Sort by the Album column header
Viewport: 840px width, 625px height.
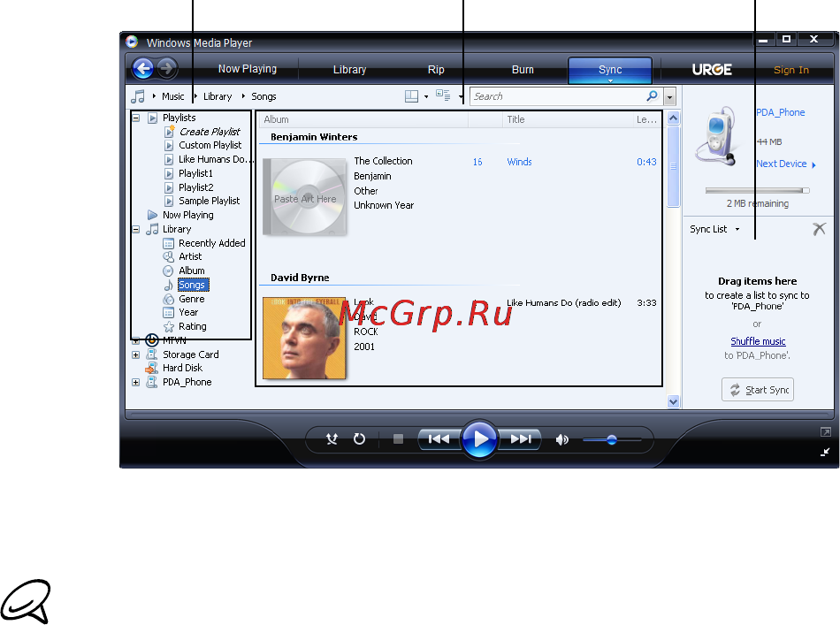363,119
